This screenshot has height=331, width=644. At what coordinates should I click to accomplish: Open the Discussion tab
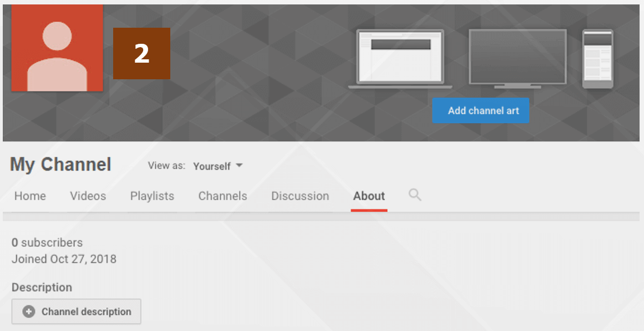pyautogui.click(x=300, y=196)
